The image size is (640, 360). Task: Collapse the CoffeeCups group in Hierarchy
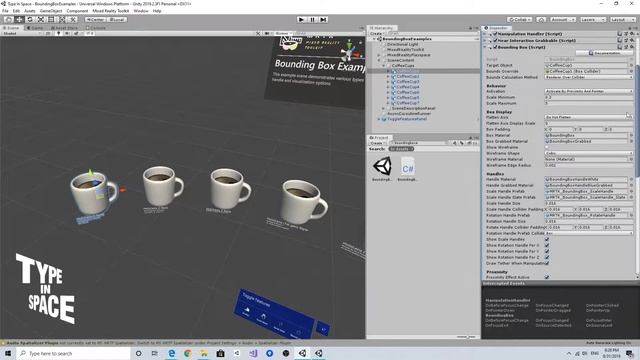pyautogui.click(x=384, y=65)
